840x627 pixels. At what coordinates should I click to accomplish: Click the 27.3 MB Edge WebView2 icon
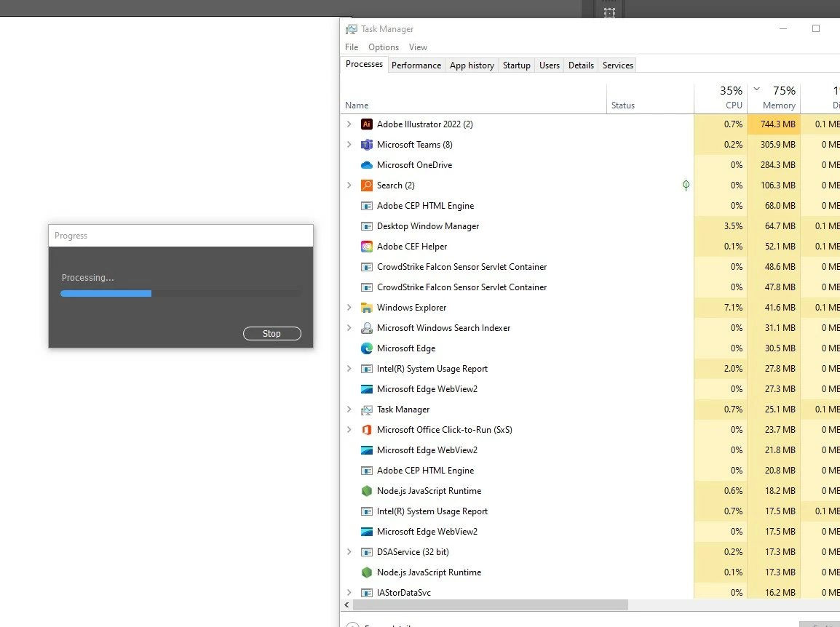point(366,388)
